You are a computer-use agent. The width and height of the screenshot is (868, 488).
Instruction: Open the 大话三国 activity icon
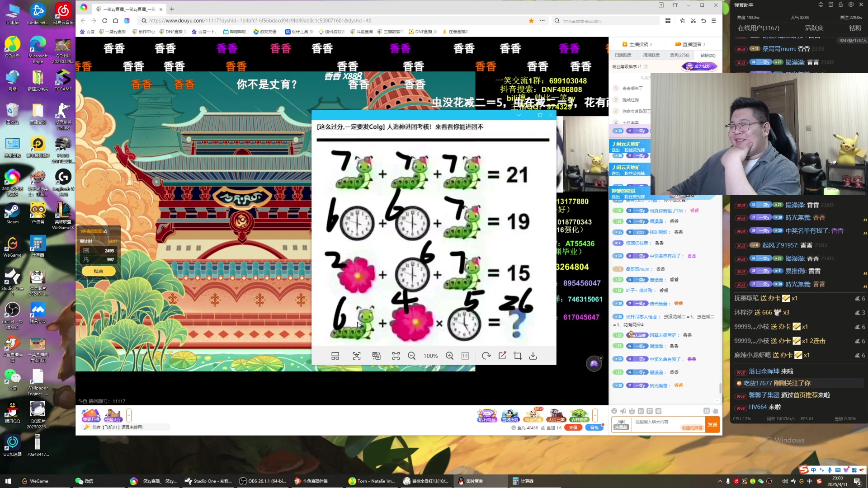556,416
